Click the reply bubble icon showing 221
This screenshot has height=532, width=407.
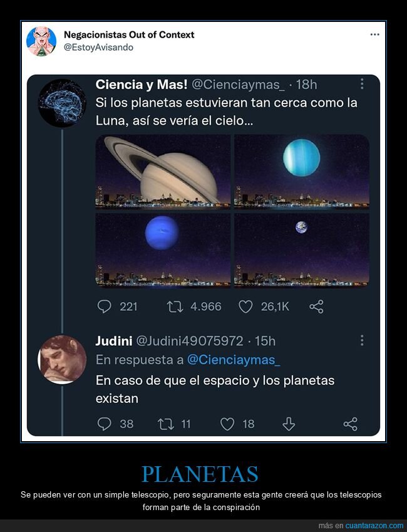point(105,306)
